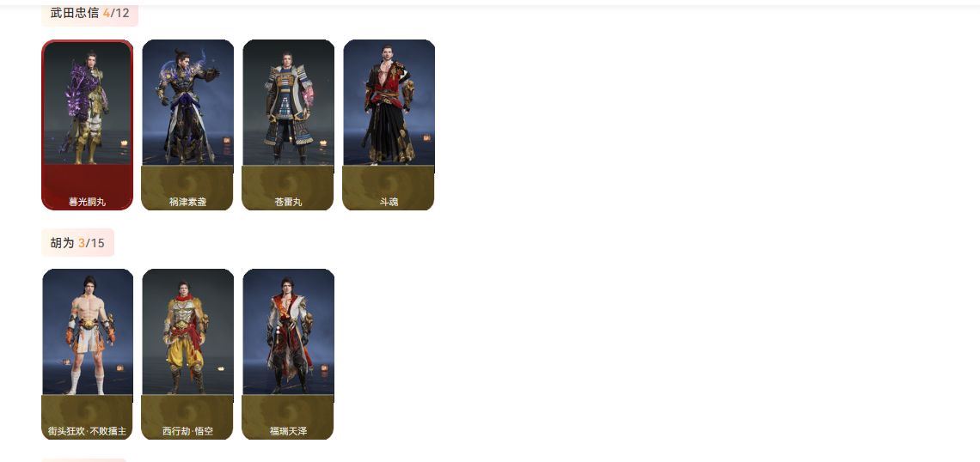Click the 祸津素盏 name caption
Screen dimensions: 980x462
click(x=187, y=202)
